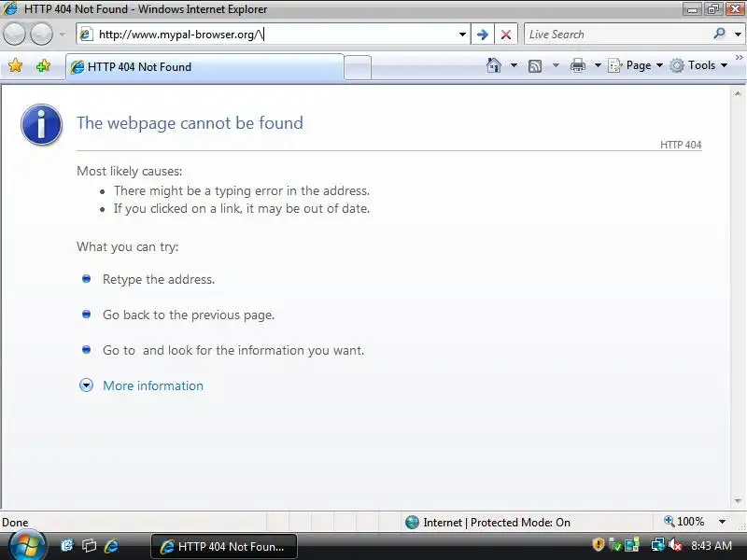Click the RSS Feeds icon
Image resolution: width=747 pixels, height=560 pixels.
pos(535,65)
